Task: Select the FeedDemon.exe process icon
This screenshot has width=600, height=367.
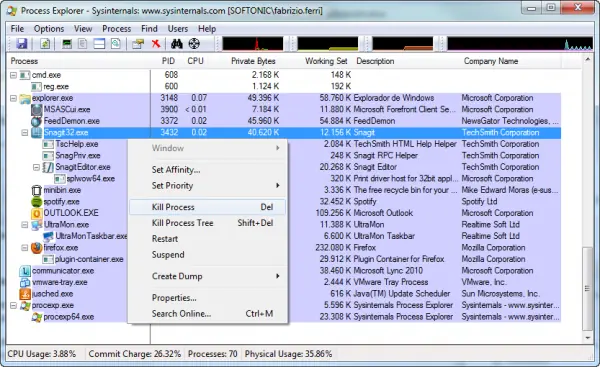Action: point(36,121)
